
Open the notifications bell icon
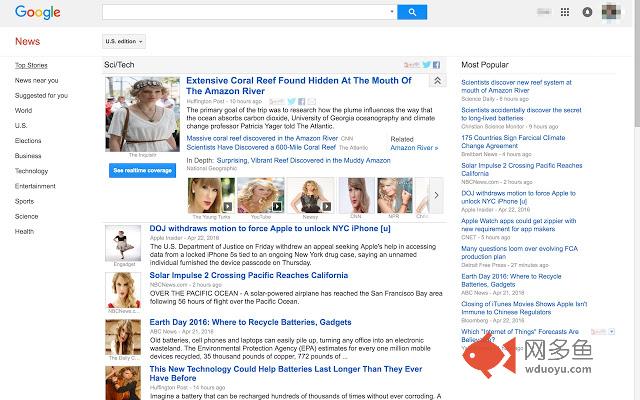[x=587, y=12]
